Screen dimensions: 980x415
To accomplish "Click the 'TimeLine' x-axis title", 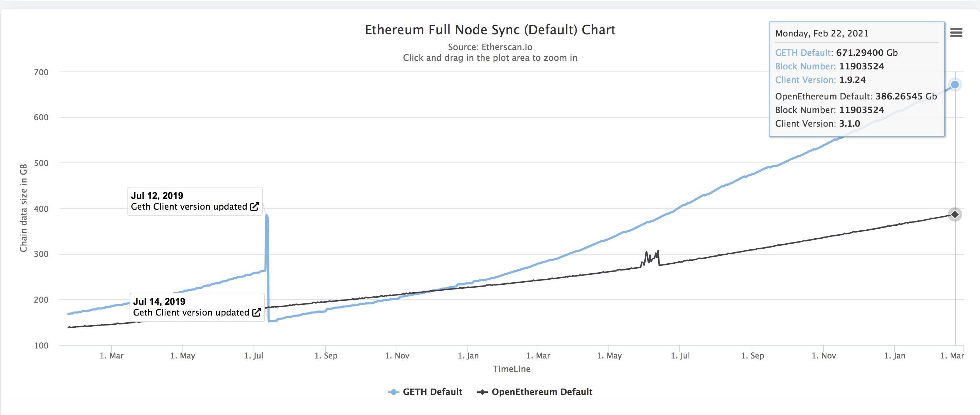I will [x=511, y=368].
